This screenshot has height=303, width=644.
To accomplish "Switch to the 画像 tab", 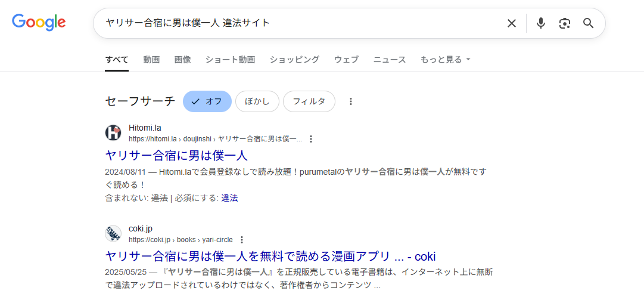I will pyautogui.click(x=183, y=60).
